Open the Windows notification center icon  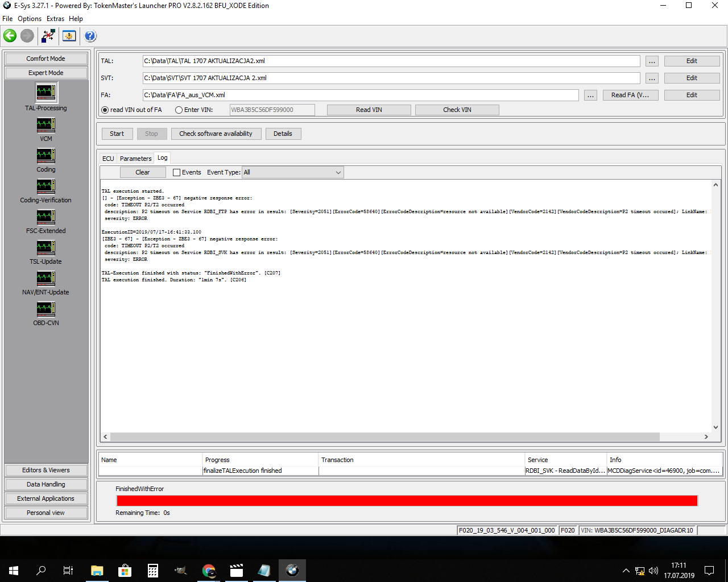click(709, 571)
